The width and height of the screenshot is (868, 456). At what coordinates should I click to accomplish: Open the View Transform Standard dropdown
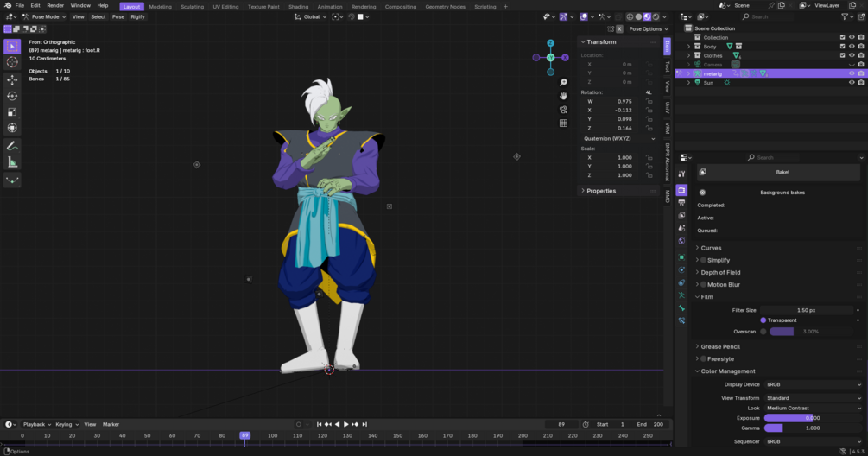click(x=814, y=398)
